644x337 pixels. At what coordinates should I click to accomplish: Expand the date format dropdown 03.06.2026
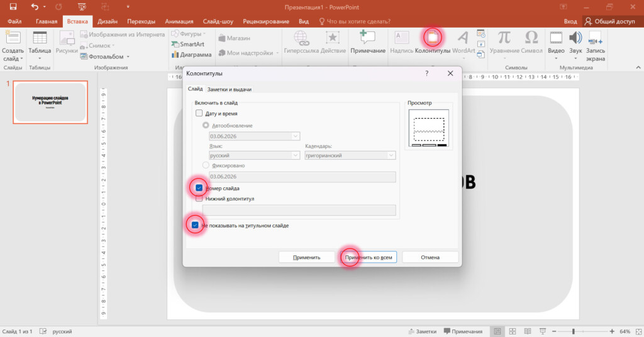click(255, 136)
